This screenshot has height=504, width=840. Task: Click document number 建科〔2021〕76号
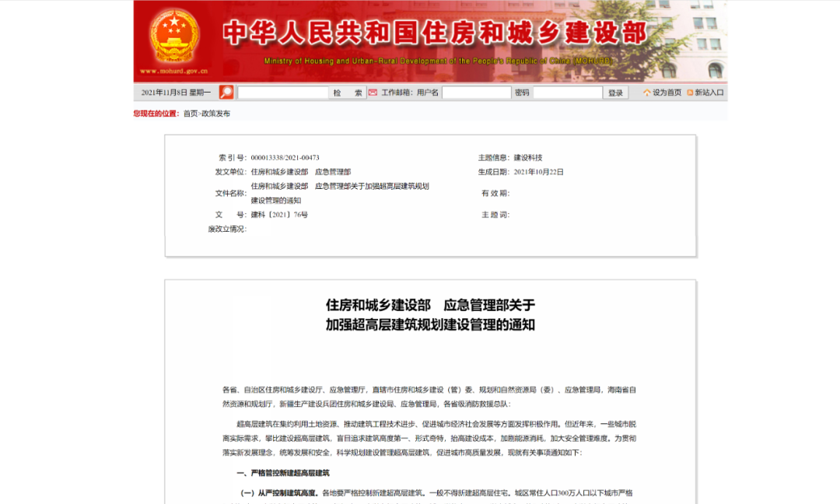[x=279, y=215]
